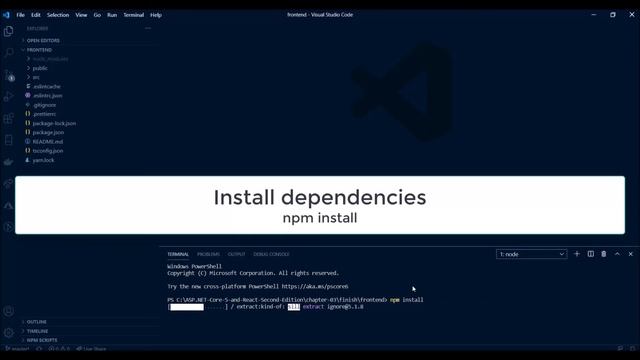The width and height of the screenshot is (640, 360).
Task: Expand the NPM SCRIPTS section
Action: pyautogui.click(x=42, y=340)
